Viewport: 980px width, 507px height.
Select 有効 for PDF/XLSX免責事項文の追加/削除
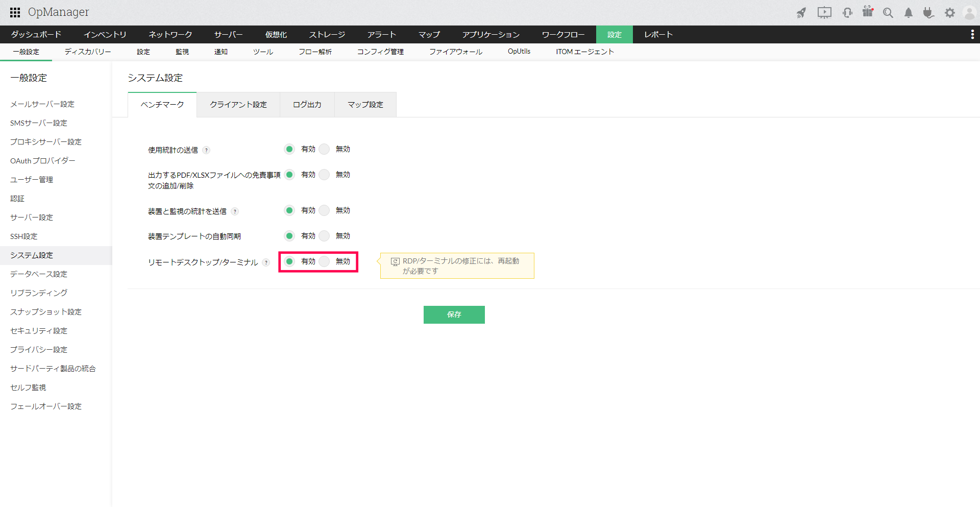point(289,175)
